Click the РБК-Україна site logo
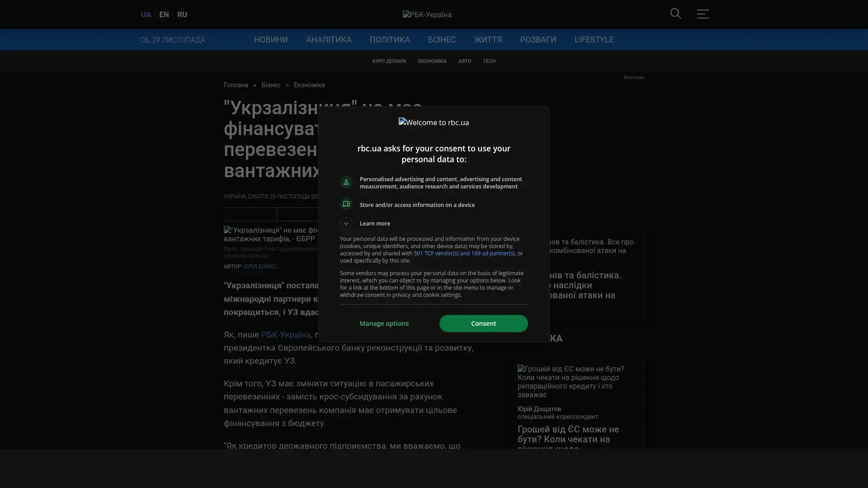The image size is (868, 488). tap(427, 14)
